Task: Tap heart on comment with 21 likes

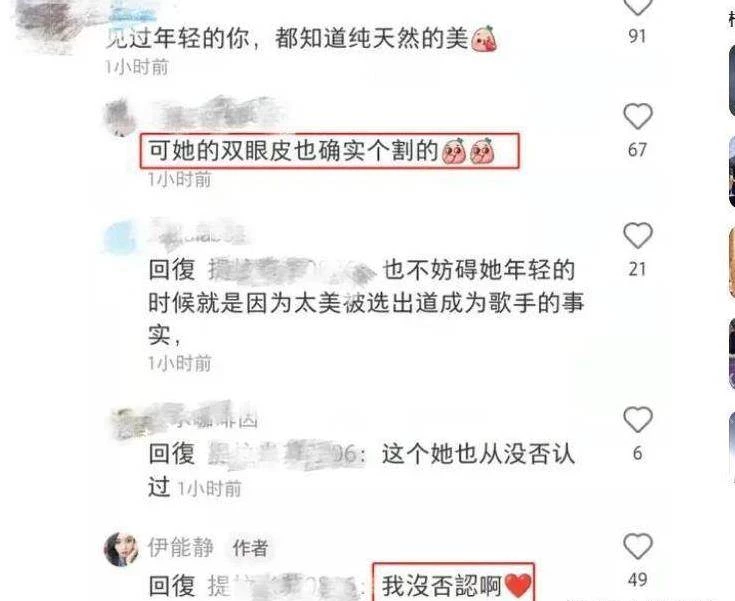Action: (638, 235)
